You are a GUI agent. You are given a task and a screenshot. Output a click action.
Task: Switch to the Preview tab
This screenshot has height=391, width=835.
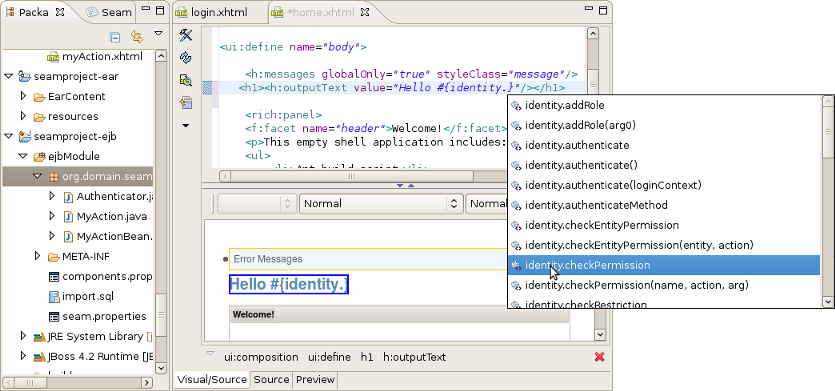[315, 380]
